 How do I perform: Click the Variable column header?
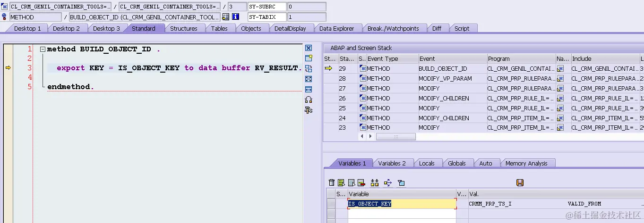pyautogui.click(x=402, y=194)
